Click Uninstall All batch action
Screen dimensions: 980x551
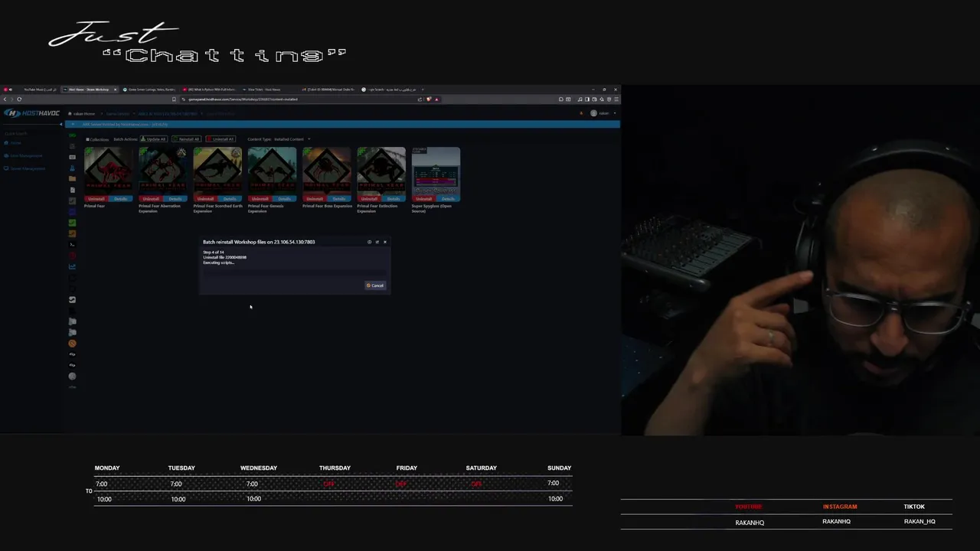tap(220, 139)
